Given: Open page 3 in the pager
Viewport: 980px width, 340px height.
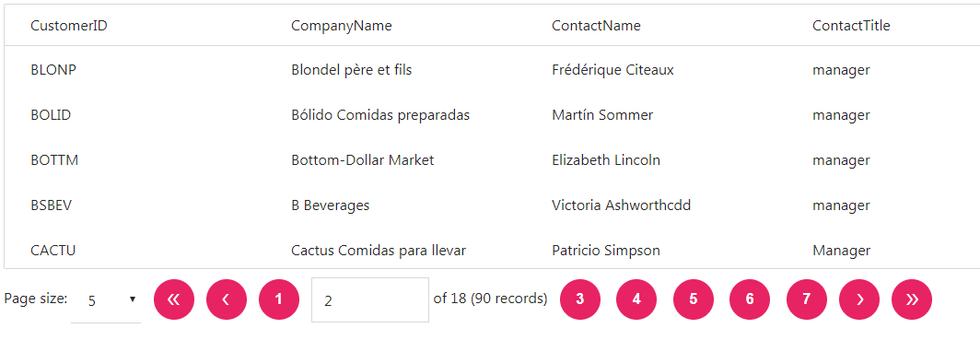Looking at the screenshot, I should (580, 299).
